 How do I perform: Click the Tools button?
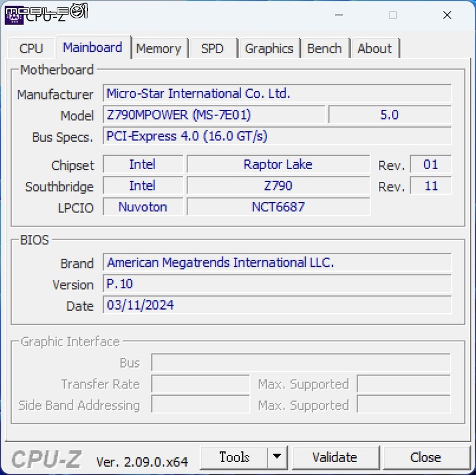click(x=234, y=457)
